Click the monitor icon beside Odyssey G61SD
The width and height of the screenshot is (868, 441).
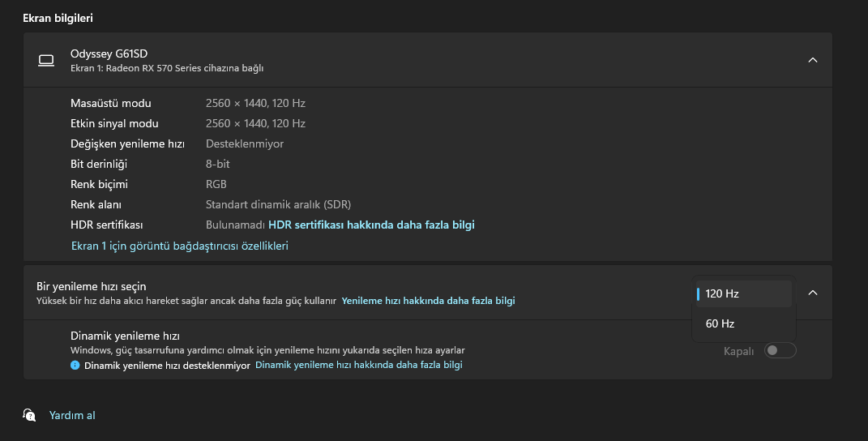point(46,60)
